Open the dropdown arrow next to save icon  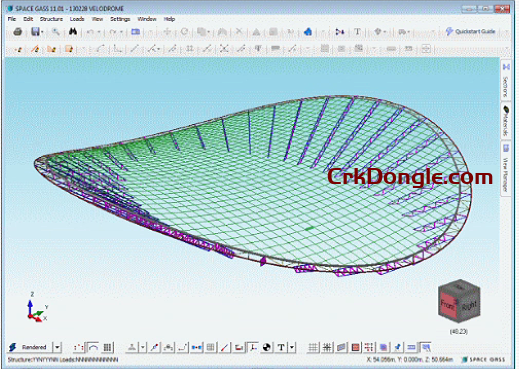tap(42, 32)
